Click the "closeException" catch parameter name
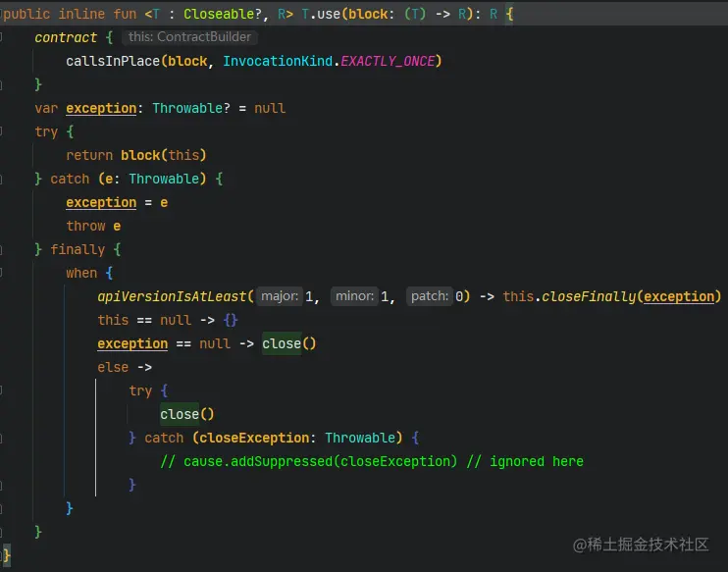The image size is (728, 572). [254, 439]
